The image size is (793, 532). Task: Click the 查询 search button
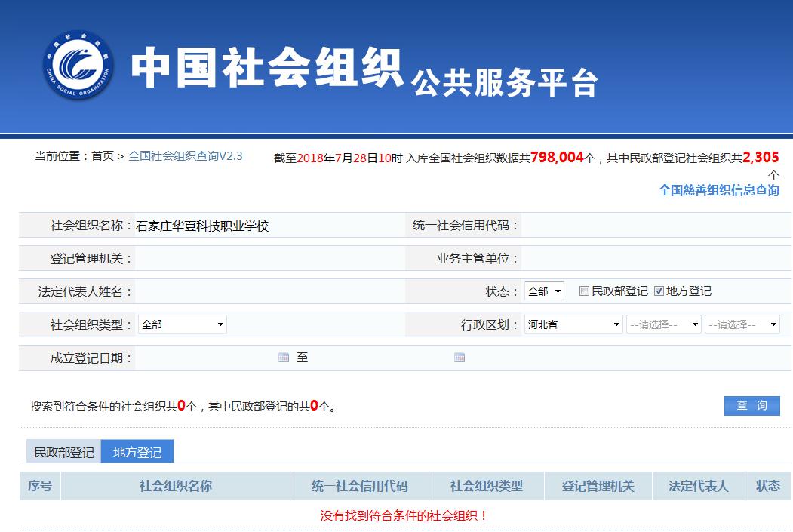click(x=752, y=405)
